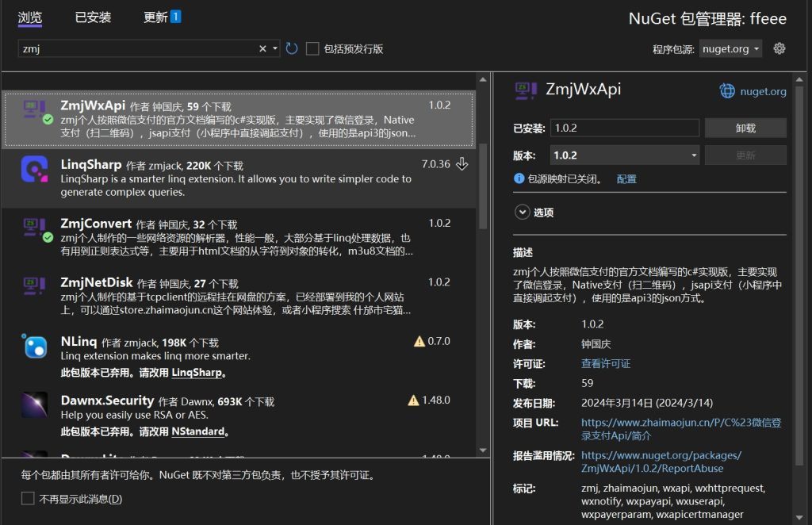The image size is (812, 525).
Task: Clear the search box using the X icon
Action: [x=262, y=48]
